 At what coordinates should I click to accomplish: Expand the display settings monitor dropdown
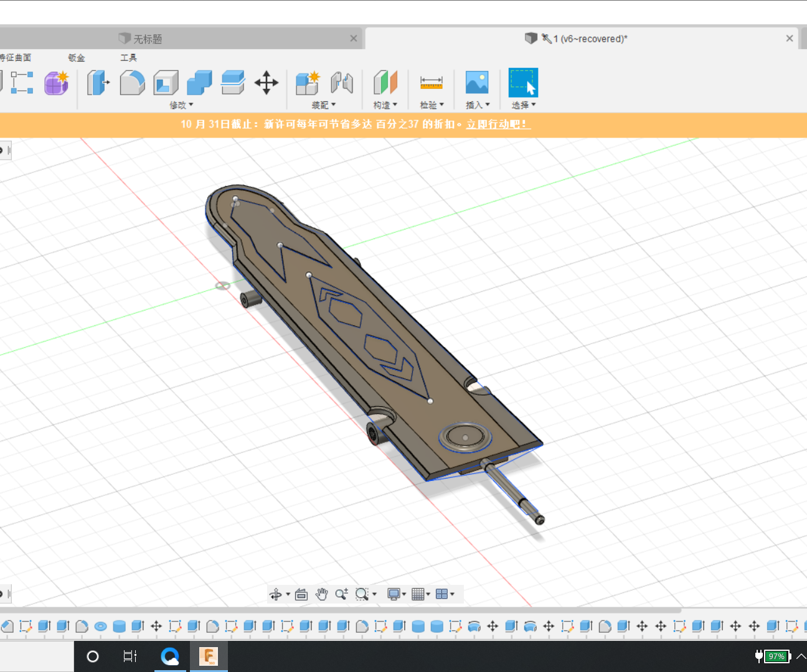[x=397, y=594]
